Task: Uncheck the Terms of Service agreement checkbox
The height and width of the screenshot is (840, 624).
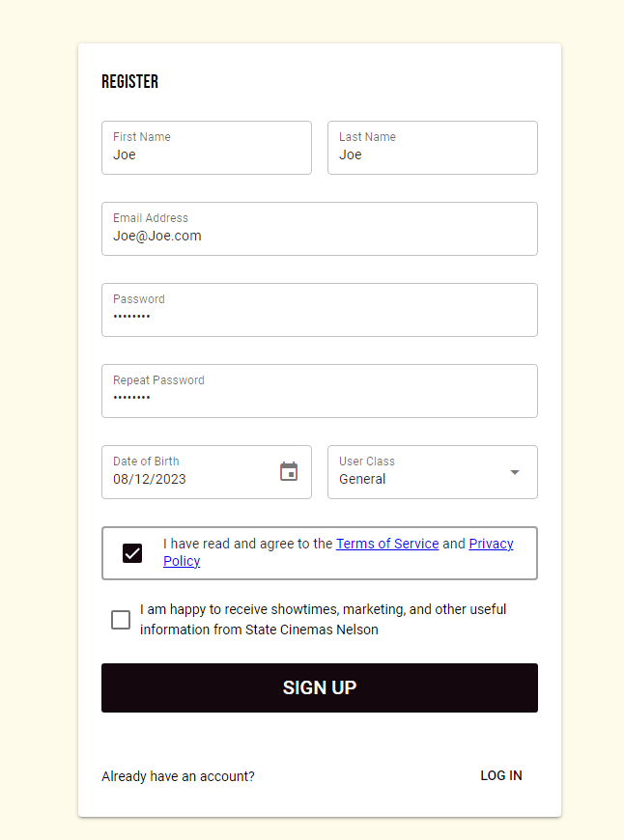Action: [132, 553]
